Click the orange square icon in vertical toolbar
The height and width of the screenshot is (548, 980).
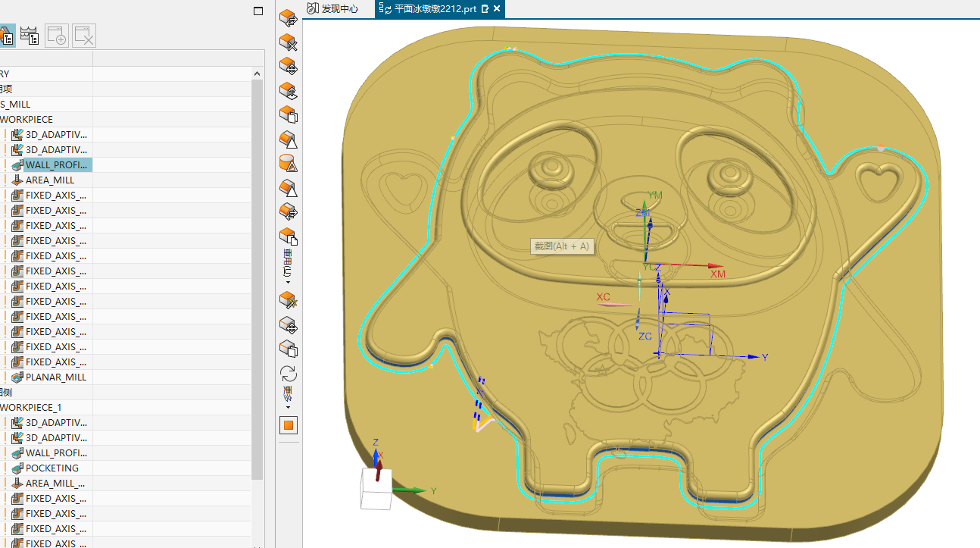pyautogui.click(x=288, y=425)
